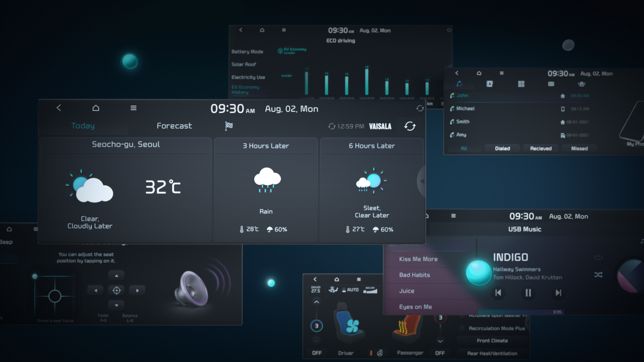Select the recent calls icon in phone
The height and width of the screenshot is (362, 644).
click(x=460, y=84)
